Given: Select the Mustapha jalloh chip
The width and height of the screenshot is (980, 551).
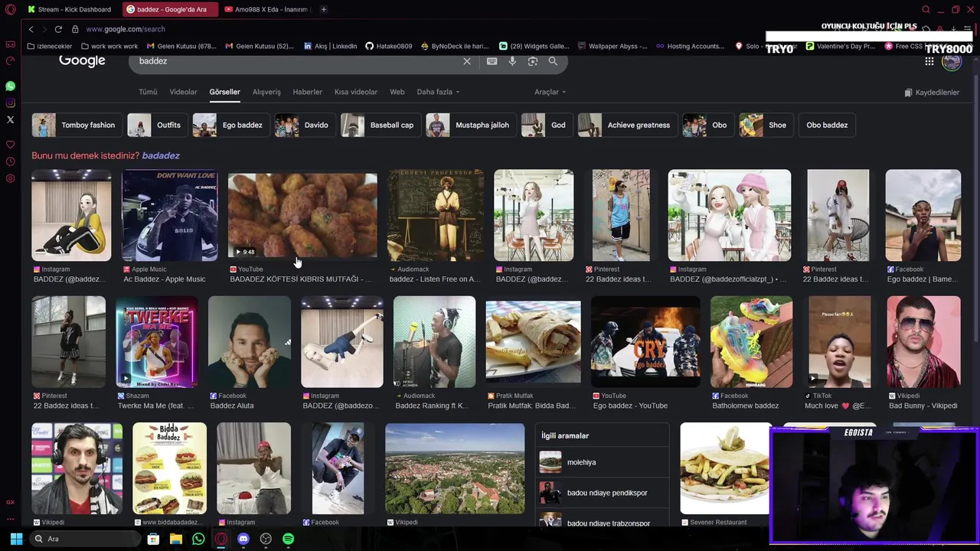Looking at the screenshot, I should coord(472,125).
